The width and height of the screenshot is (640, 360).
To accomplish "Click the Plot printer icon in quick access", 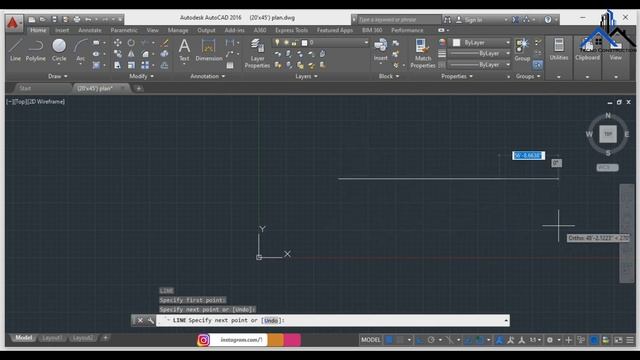I will [77, 19].
